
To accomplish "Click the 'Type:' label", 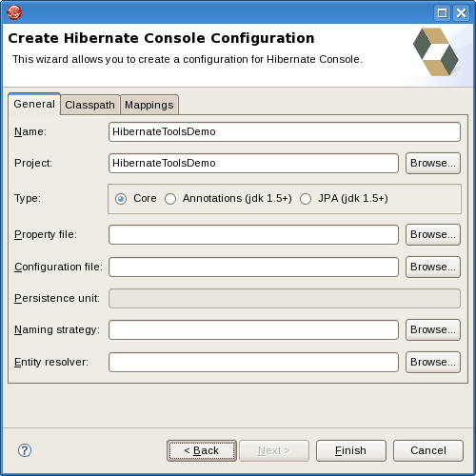I will (x=28, y=198).
